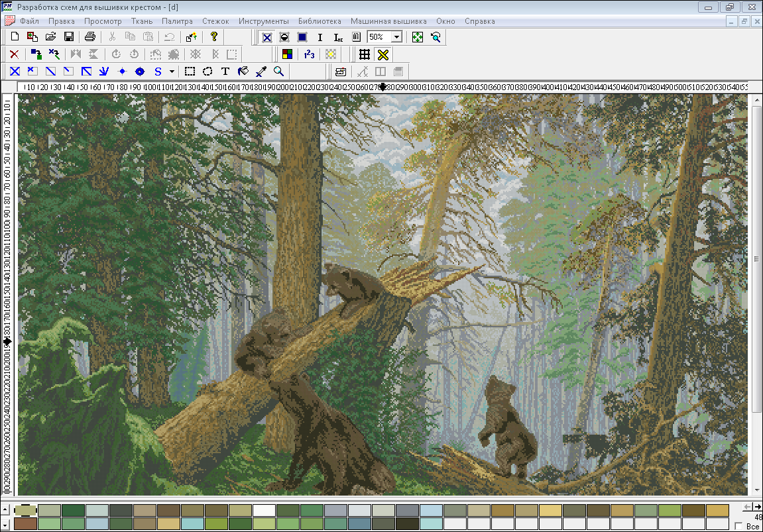This screenshot has width=763, height=532.
Task: Click the import image into pattern icon
Action: (32, 36)
